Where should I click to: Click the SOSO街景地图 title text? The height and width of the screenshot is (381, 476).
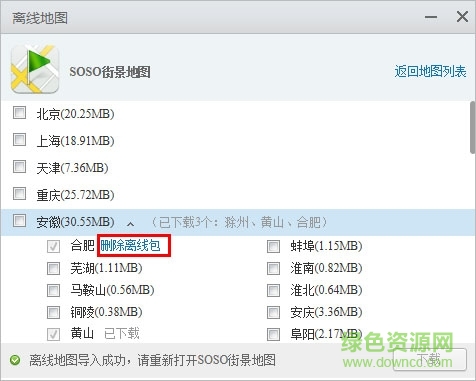tap(110, 72)
